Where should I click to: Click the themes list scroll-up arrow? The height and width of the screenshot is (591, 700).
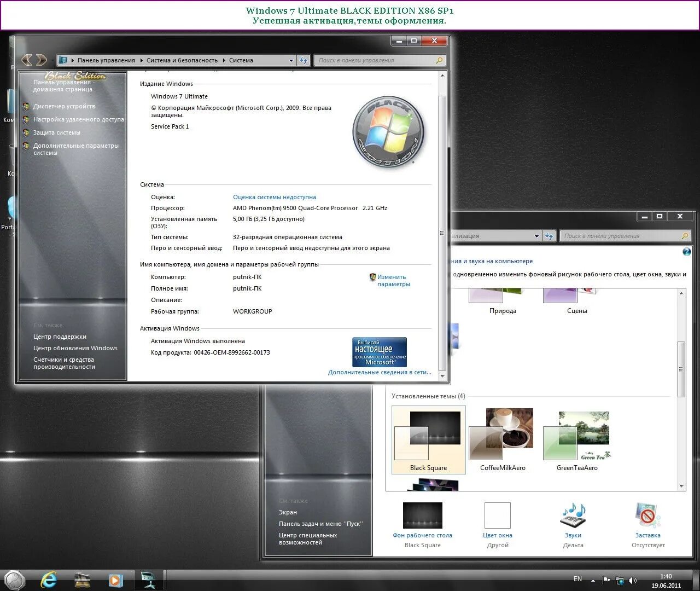[681, 294]
